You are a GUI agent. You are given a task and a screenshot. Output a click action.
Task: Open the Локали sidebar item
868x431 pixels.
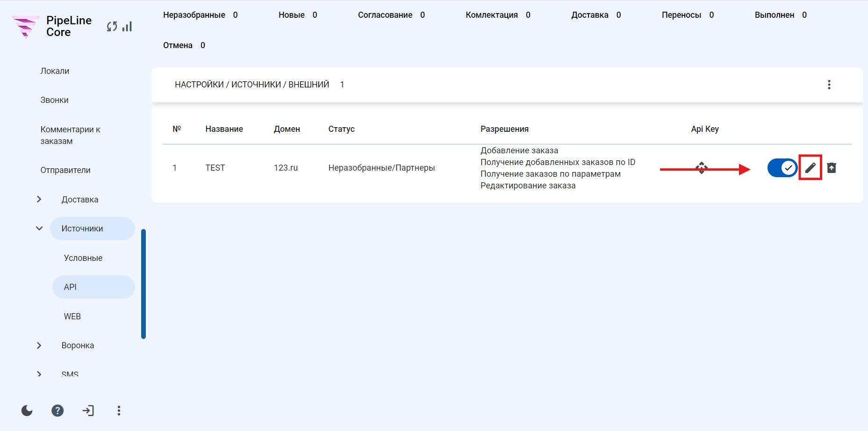pos(55,71)
